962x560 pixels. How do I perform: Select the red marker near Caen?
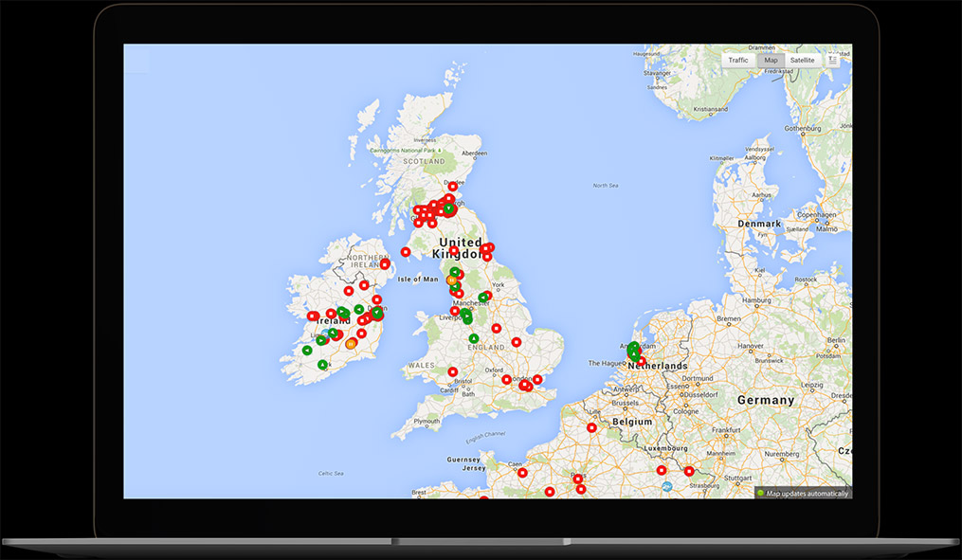coord(522,473)
